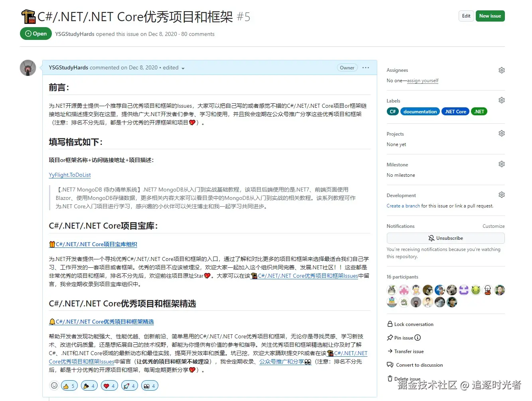Open the YSGStudyHards author link below the title
Image resolution: width=532 pixels, height=401 pixels.
[75, 34]
